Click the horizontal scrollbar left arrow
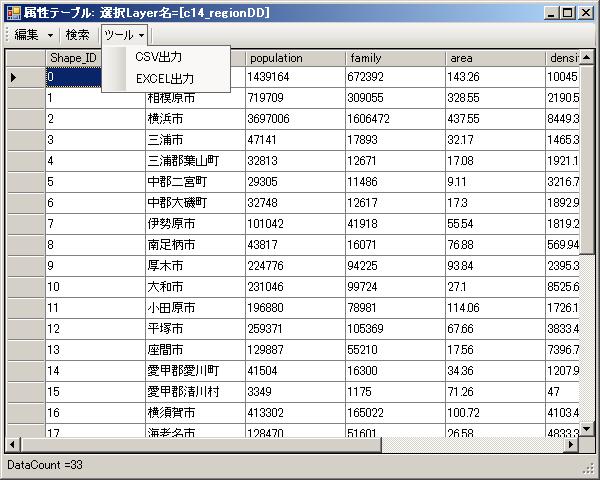Image resolution: width=600 pixels, height=480 pixels. [x=13, y=444]
